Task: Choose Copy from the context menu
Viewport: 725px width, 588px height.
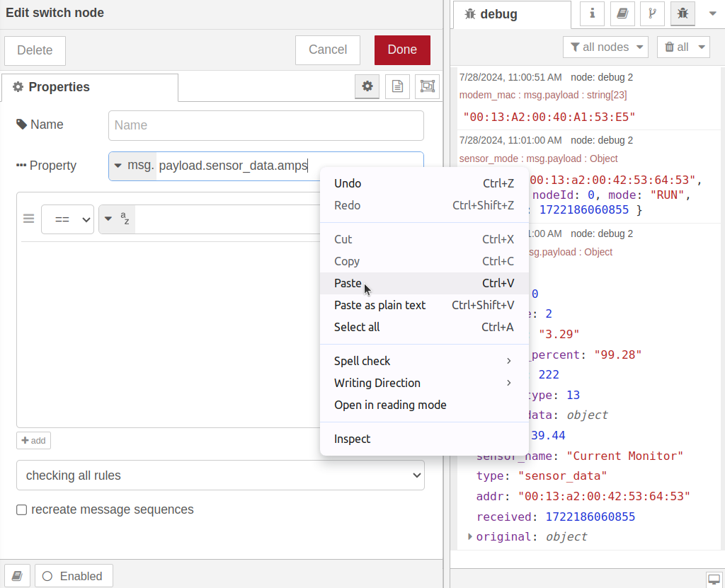Action: [x=424, y=261]
